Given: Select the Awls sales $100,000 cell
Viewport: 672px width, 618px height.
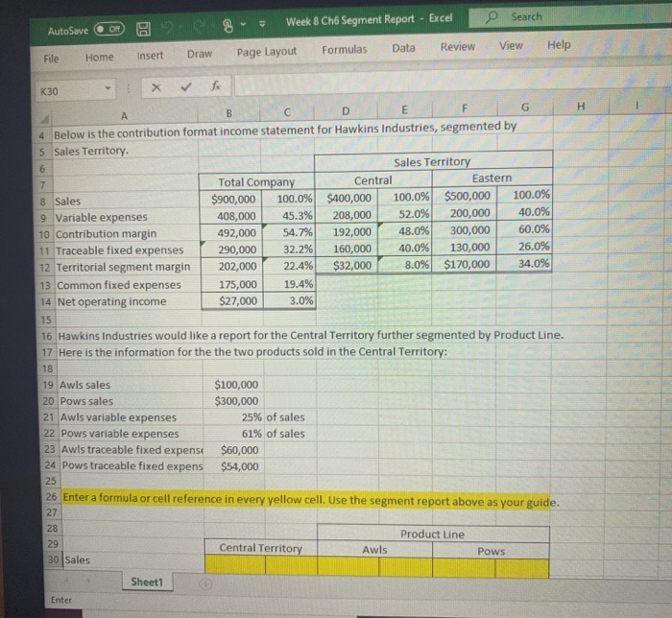Looking at the screenshot, I should [232, 385].
